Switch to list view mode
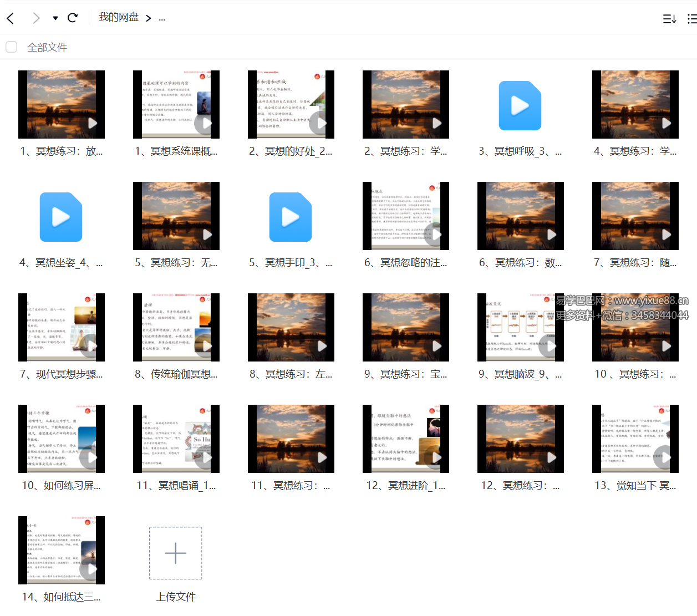This screenshot has height=616, width=697. [x=691, y=19]
